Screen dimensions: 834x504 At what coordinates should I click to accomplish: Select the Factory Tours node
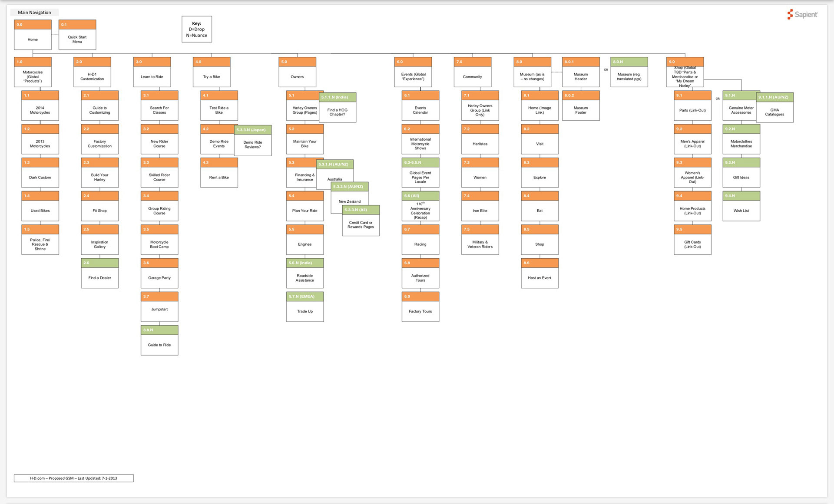[x=420, y=307]
